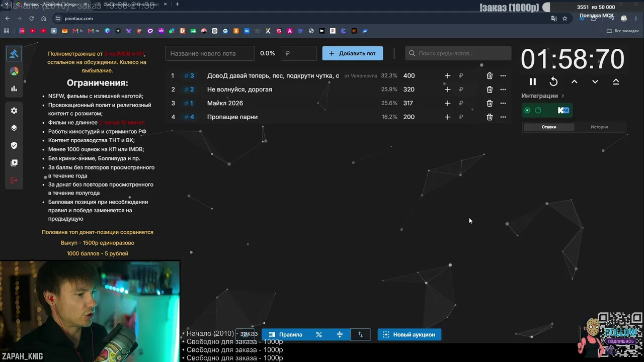Go to the browser home page
Image resolution: width=644 pixels, height=362 pixels.
point(44,19)
